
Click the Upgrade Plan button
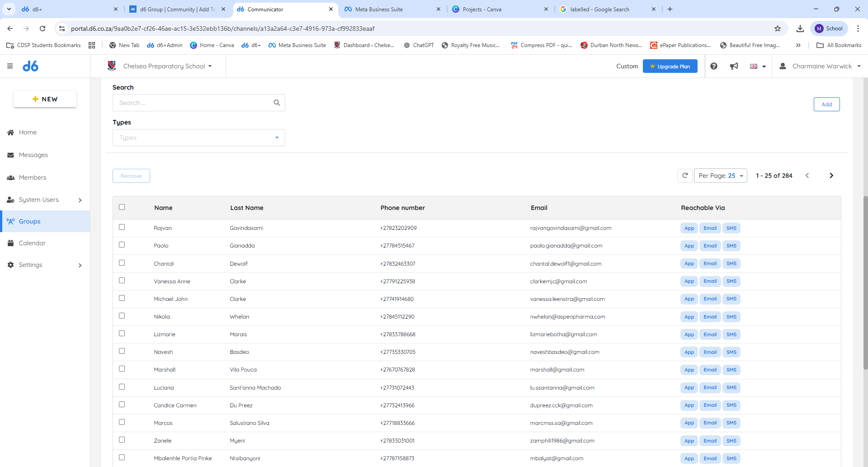click(670, 66)
